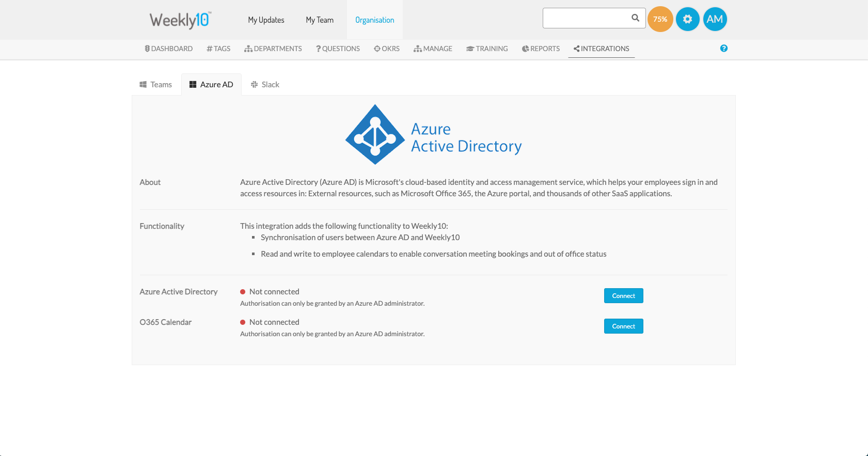
Task: Open the Questions section
Action: click(338, 49)
